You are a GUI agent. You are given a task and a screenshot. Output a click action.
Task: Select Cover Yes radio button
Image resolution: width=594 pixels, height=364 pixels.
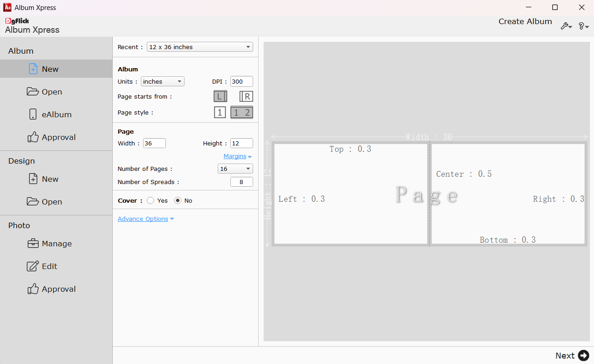click(x=150, y=200)
